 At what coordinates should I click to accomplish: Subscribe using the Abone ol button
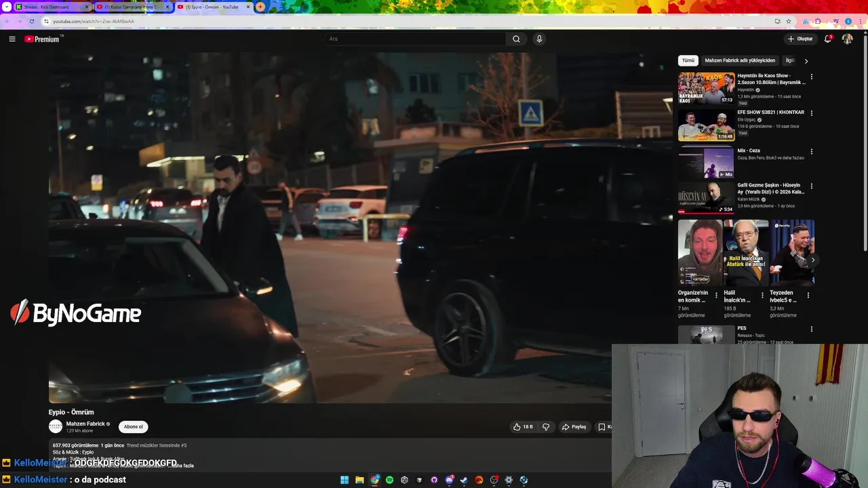click(134, 427)
